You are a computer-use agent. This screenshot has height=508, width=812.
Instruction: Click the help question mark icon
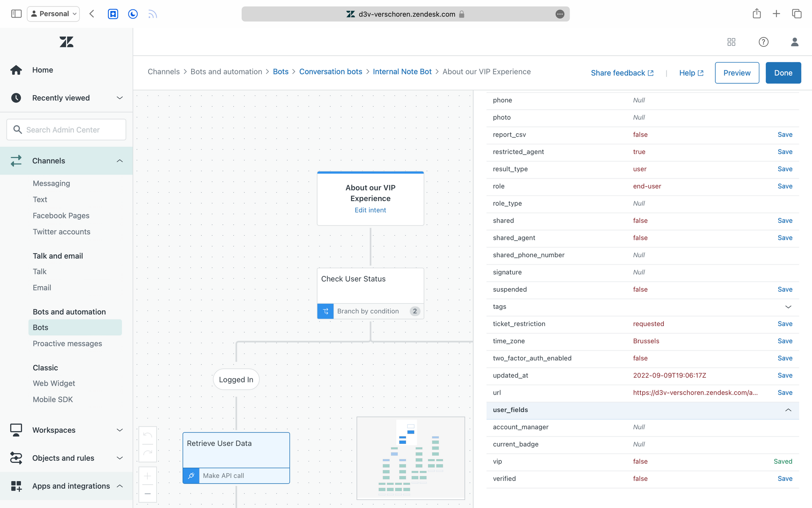point(763,42)
